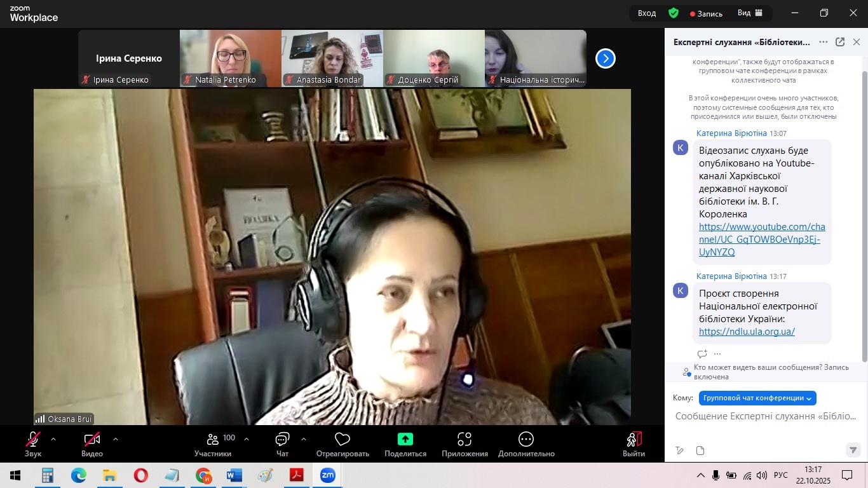
Task: Open the Apps icon in toolbar
Action: coord(465,440)
